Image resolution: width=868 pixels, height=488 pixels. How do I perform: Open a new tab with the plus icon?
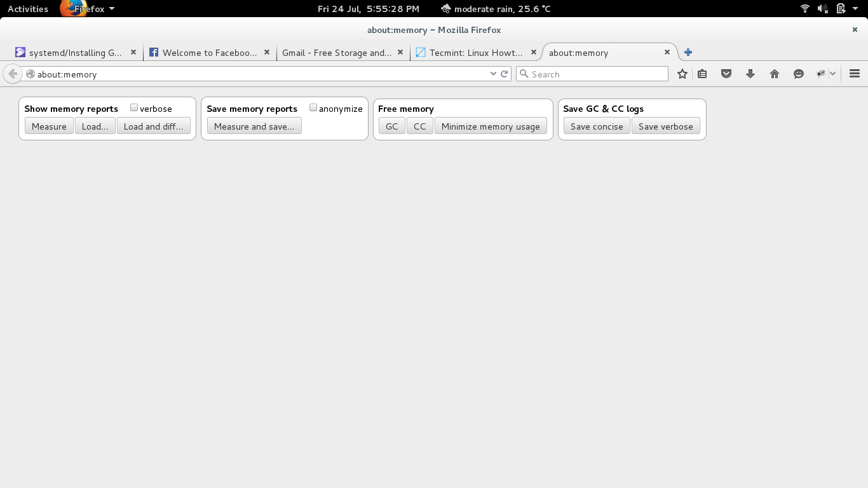pyautogui.click(x=688, y=52)
